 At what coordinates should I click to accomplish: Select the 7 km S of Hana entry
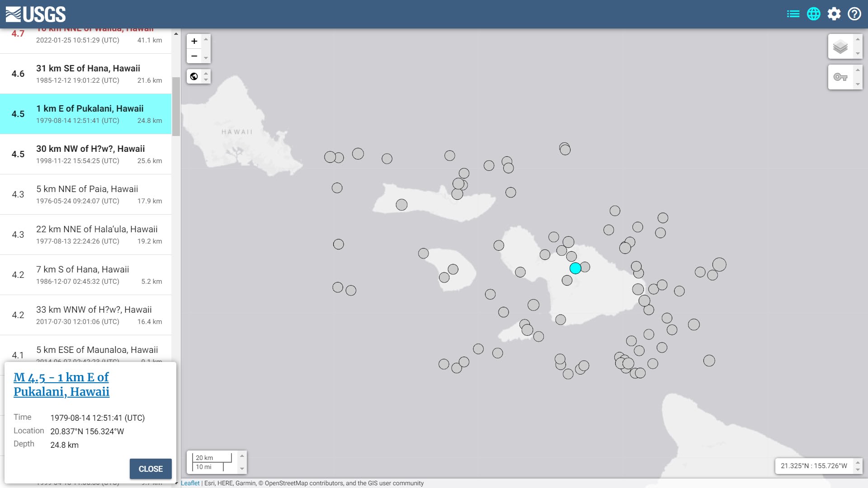(x=85, y=275)
